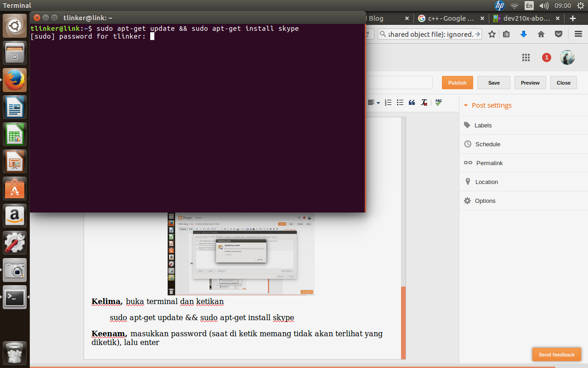Expand the Options post setting
Image resolution: width=588 pixels, height=368 pixels.
[524, 201]
